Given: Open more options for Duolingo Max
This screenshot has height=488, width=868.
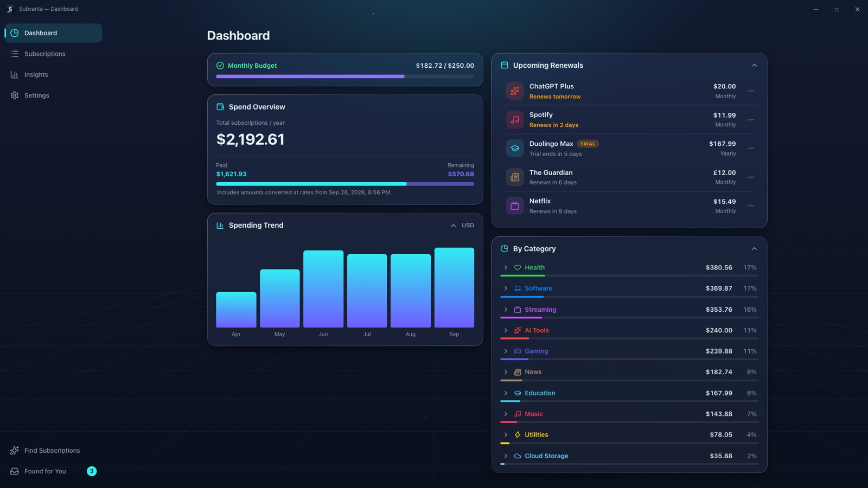Looking at the screenshot, I should tap(751, 148).
